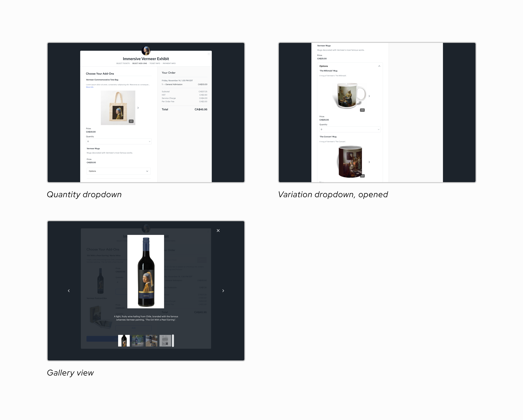Open the Milkmaid Mug Quantity dropdown
523x420 pixels.
pos(350,129)
